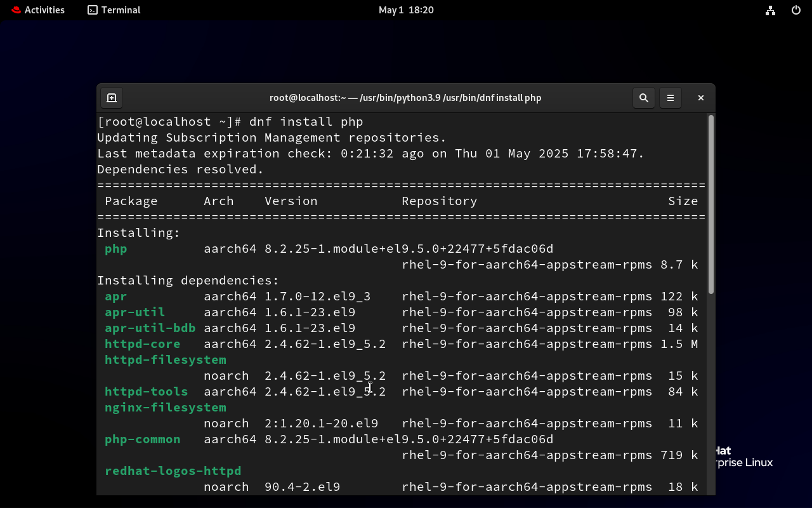The width and height of the screenshot is (812, 508).
Task: Open the clock showing May 1 18:20
Action: click(x=406, y=10)
